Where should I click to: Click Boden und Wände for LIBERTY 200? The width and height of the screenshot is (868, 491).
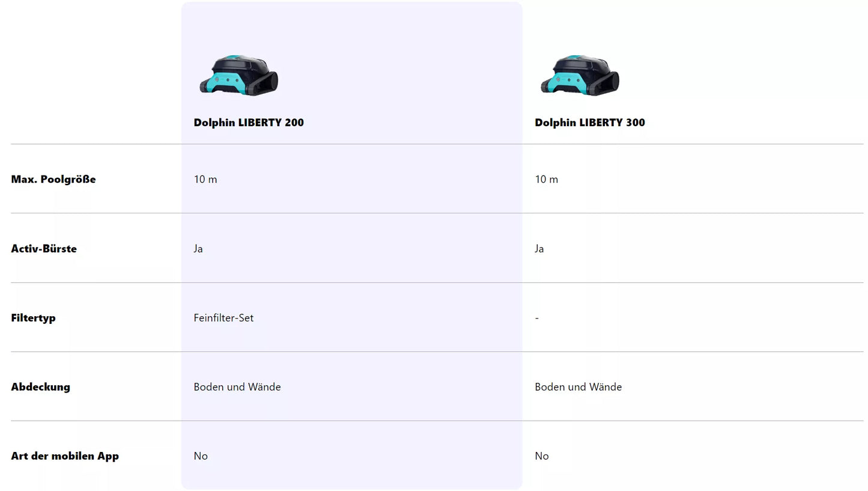click(x=237, y=387)
